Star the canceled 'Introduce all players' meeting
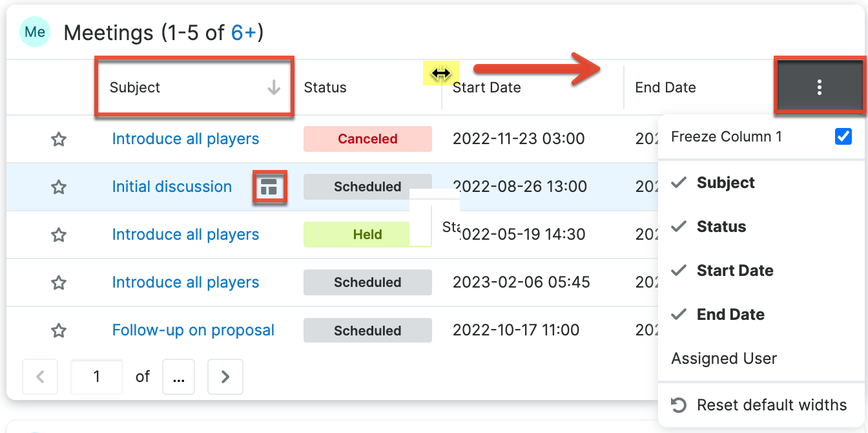 pyautogui.click(x=58, y=138)
